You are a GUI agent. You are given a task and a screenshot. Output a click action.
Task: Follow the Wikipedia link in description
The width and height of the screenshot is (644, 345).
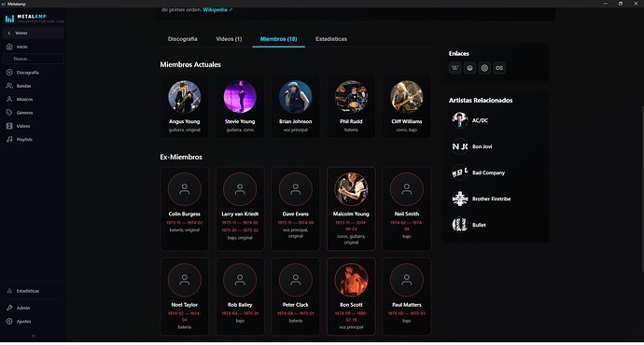(x=217, y=9)
